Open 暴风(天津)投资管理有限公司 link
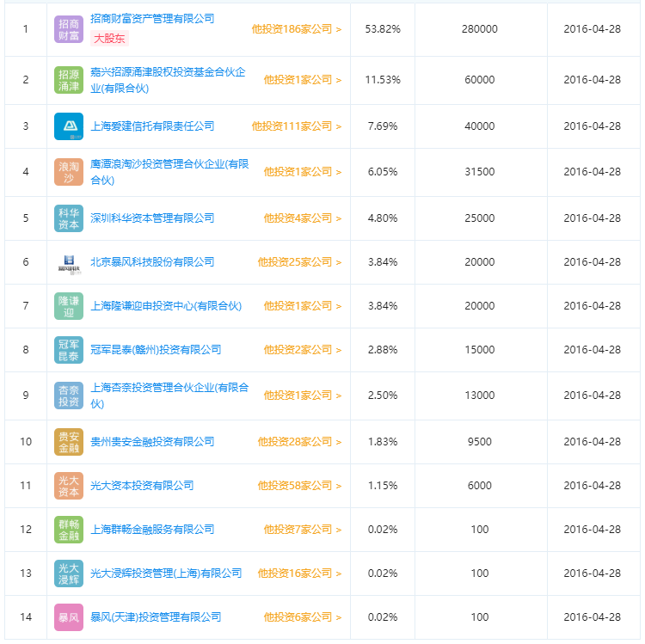 click(x=156, y=617)
